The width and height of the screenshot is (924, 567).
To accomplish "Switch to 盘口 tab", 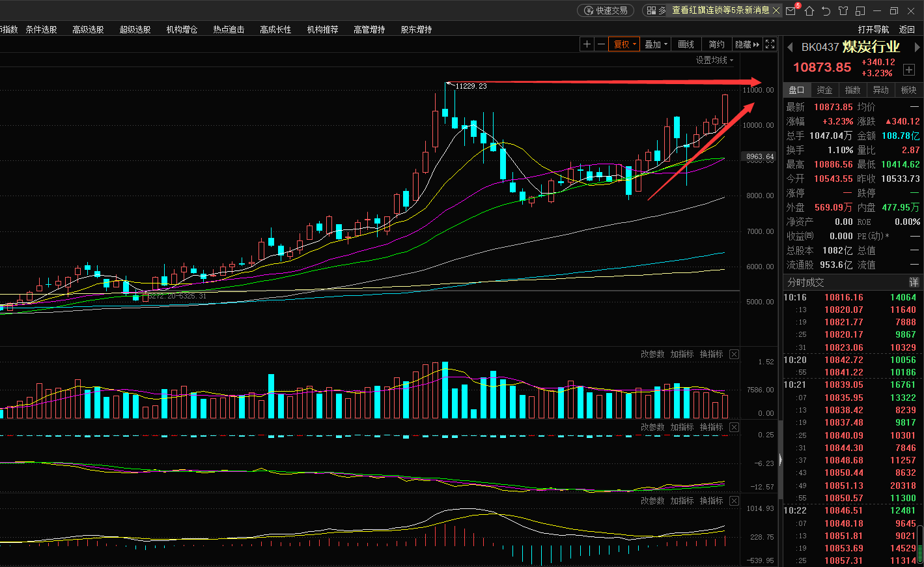I will pos(797,90).
